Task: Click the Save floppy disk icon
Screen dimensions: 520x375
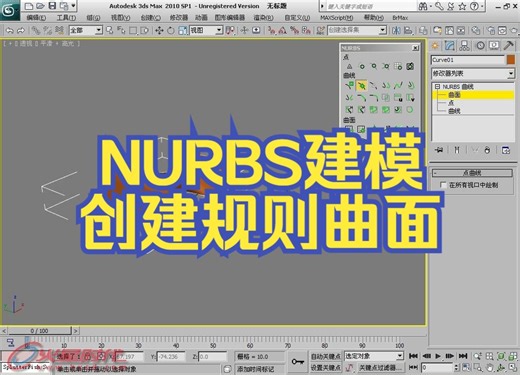Action: coord(52,6)
